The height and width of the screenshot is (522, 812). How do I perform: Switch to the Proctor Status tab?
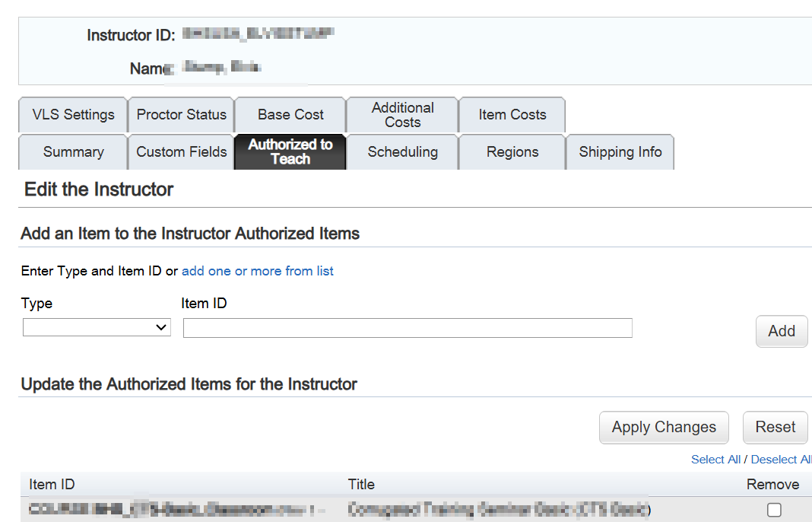click(x=181, y=115)
